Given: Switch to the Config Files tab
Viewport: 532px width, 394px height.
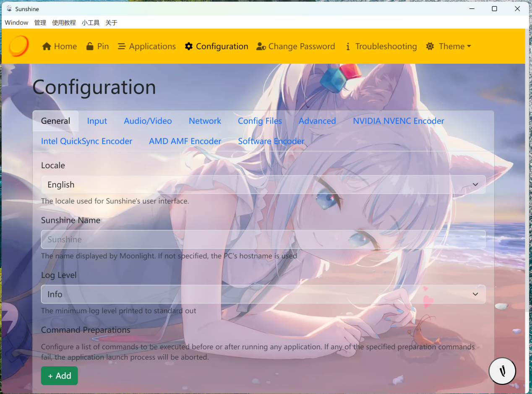Looking at the screenshot, I should [260, 121].
